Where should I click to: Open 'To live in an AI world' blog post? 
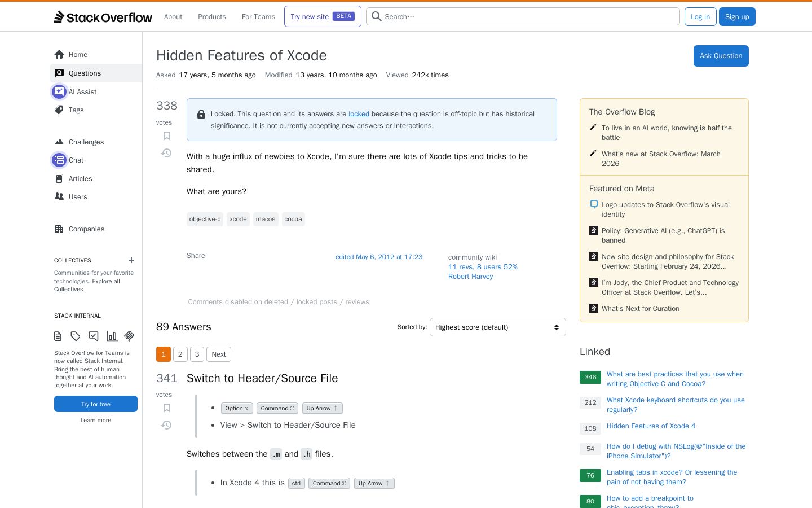(x=667, y=133)
